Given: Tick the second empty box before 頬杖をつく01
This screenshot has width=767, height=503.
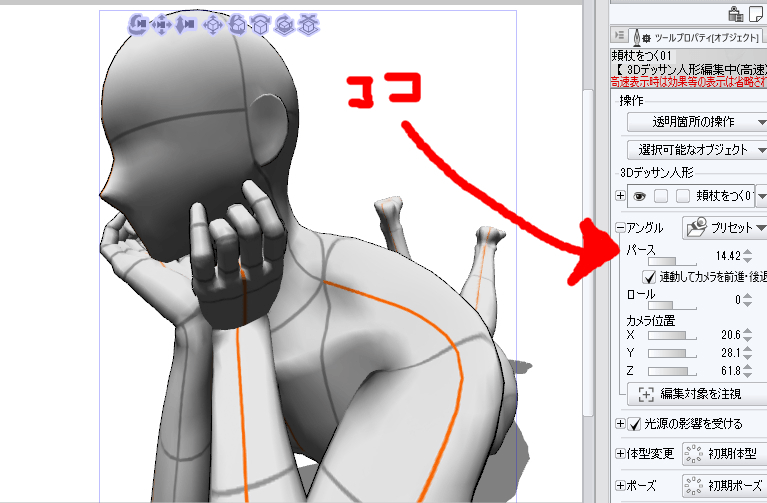Looking at the screenshot, I should click(682, 196).
